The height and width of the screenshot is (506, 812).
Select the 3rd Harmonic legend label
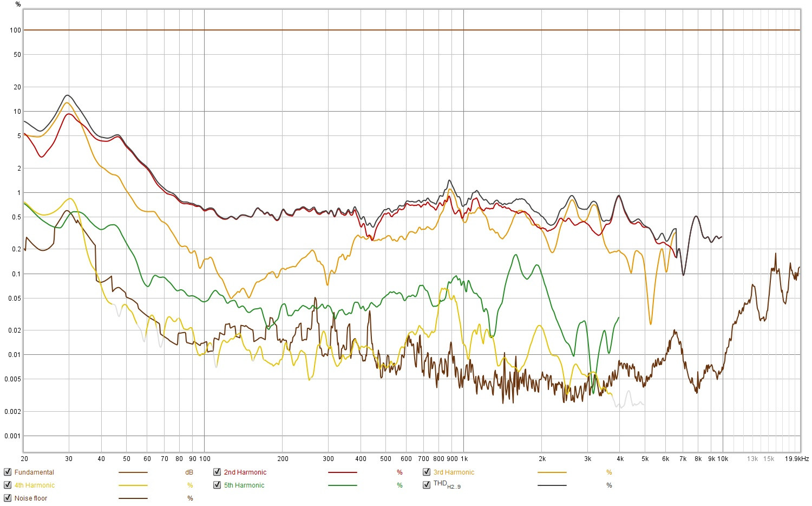(x=454, y=472)
